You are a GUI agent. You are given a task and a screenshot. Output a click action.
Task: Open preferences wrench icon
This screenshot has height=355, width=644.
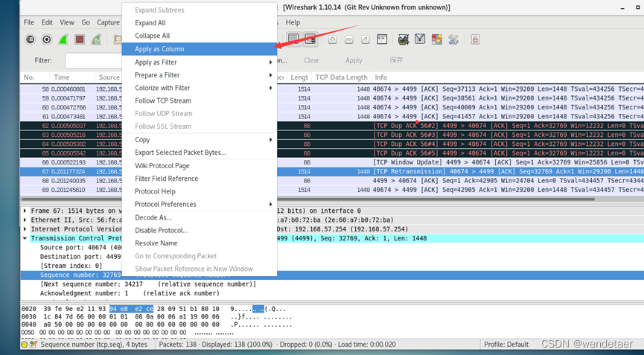[453, 39]
